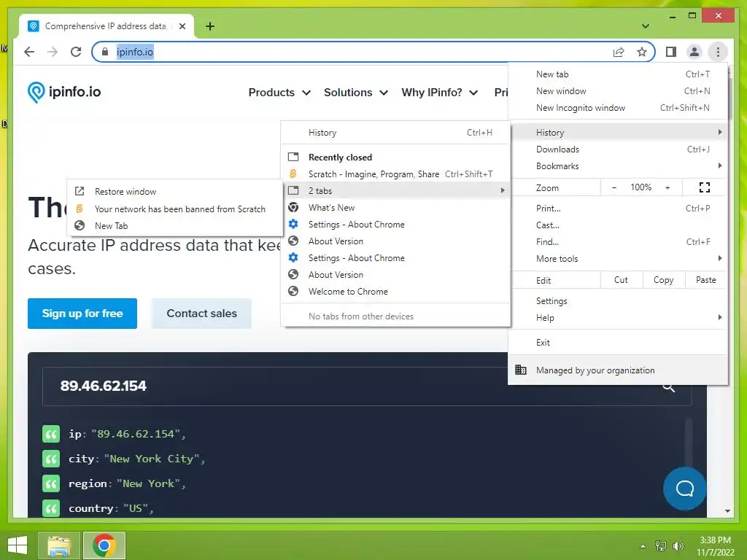Screen dimensions: 747x560
Task: Expand the Products dropdown
Action: 279,93
